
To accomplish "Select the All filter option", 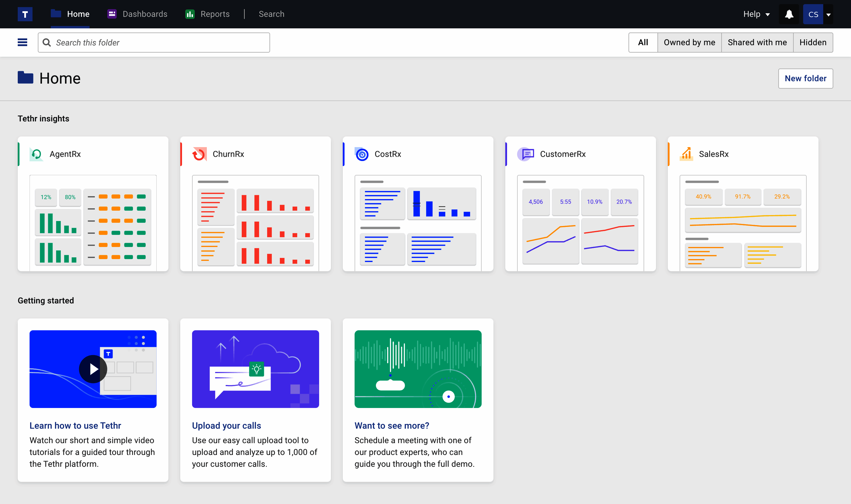I will [643, 42].
